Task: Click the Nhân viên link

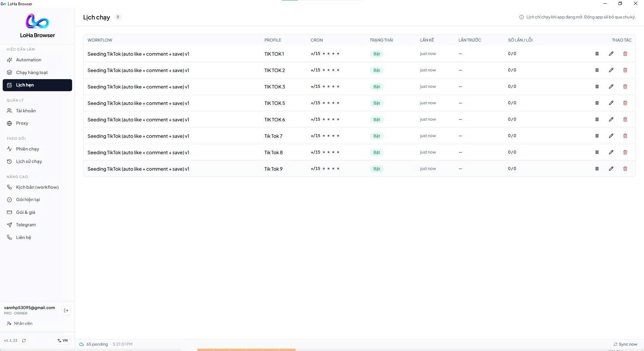Action: click(20, 324)
